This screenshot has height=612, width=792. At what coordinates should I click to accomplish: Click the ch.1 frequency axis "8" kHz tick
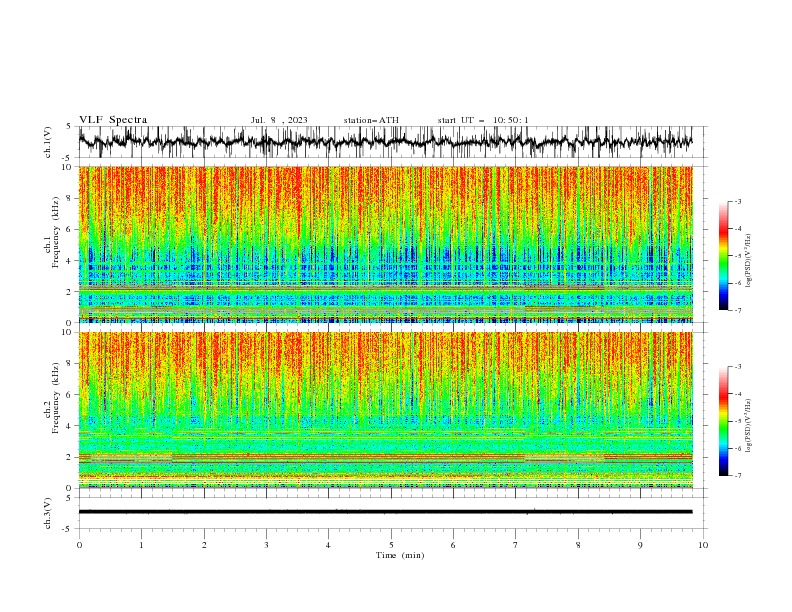pos(70,198)
